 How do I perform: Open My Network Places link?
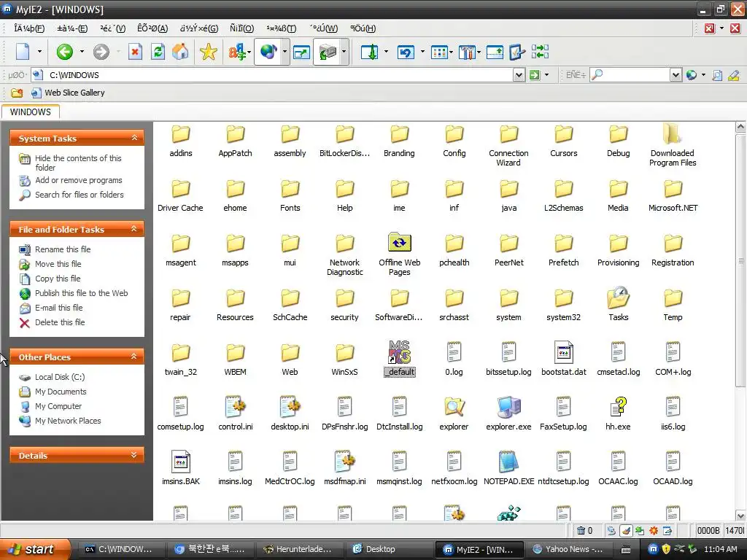tap(68, 421)
